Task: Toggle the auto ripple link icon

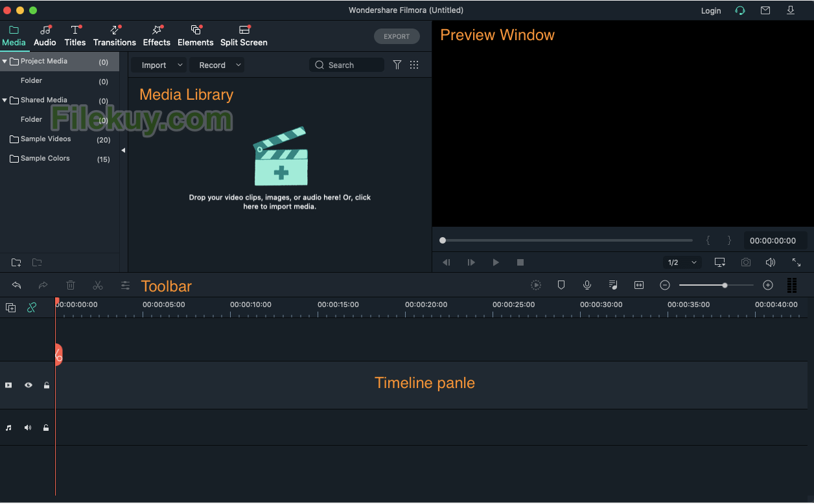Action: point(32,308)
